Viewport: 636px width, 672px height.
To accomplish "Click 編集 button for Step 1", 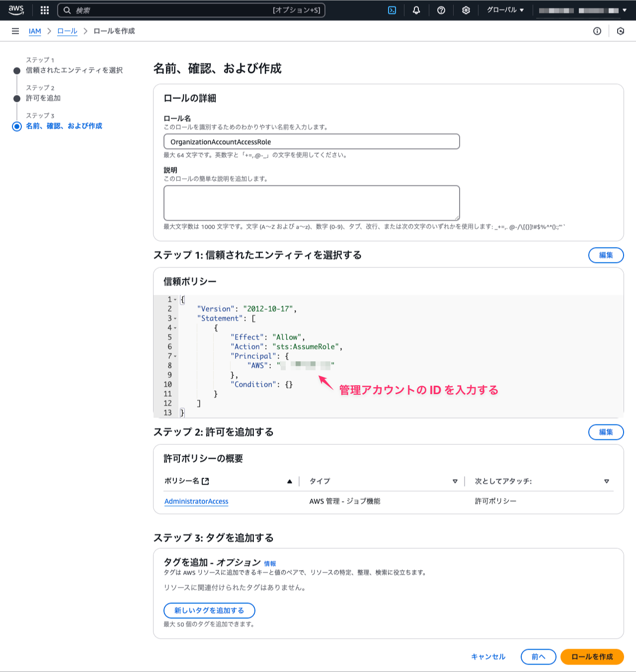I will 606,255.
